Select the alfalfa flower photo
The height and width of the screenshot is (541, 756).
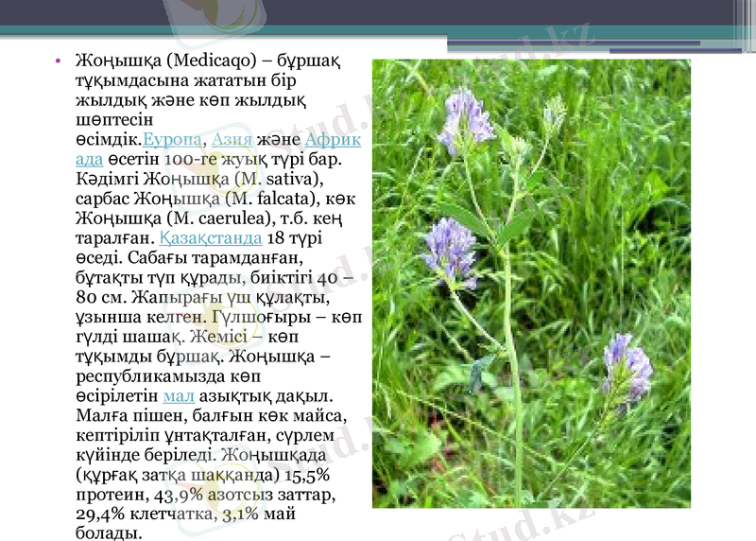(531, 284)
